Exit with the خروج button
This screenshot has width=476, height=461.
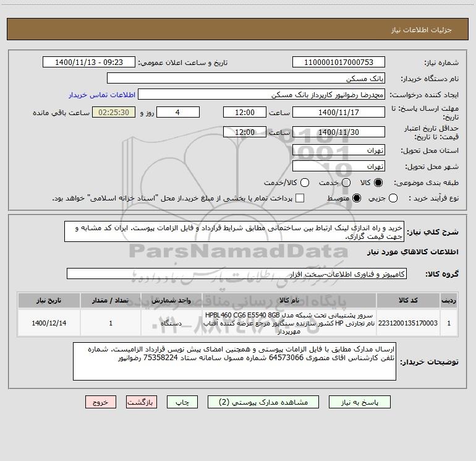tap(101, 402)
